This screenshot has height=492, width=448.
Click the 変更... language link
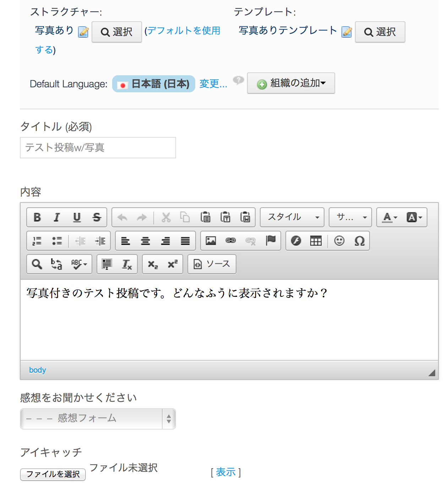pyautogui.click(x=213, y=84)
